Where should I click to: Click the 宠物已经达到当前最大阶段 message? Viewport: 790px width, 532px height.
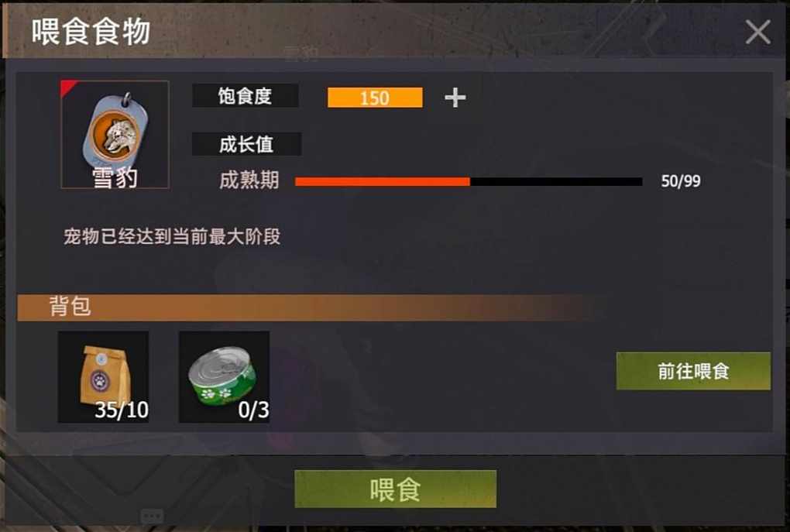click(172, 236)
